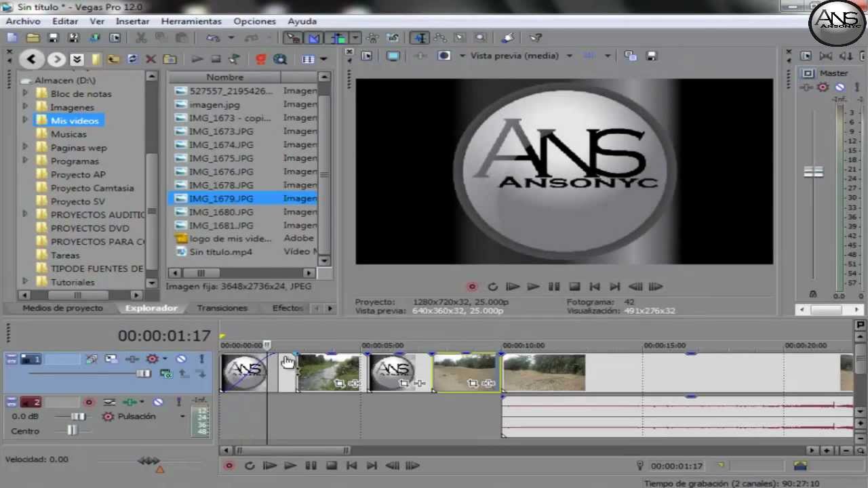The width and height of the screenshot is (868, 488).
Task: Mute audio track 2
Action: pyautogui.click(x=158, y=402)
